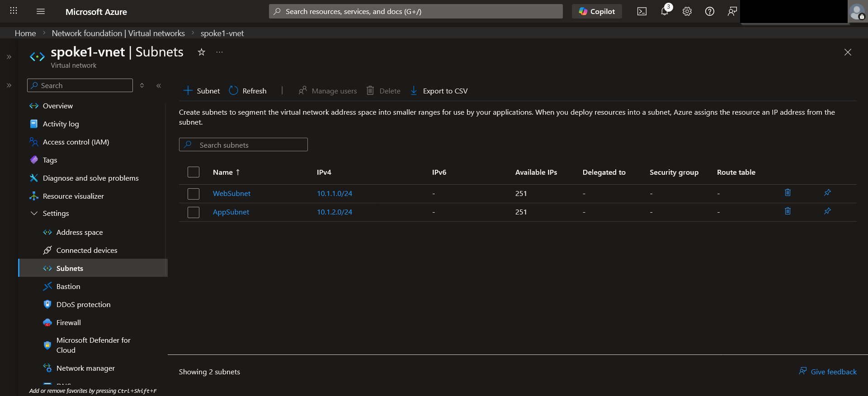The image size is (868, 396).
Task: Open the WebSubnet link
Action: [x=231, y=193]
